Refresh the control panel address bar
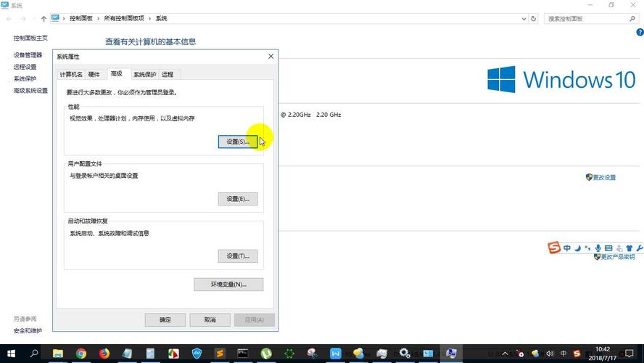 [x=533, y=18]
